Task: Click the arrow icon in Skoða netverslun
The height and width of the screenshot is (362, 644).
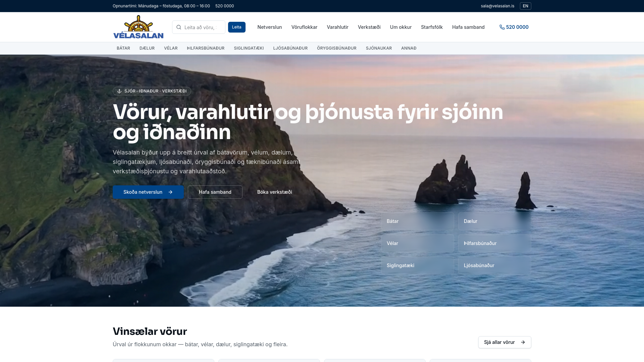Action: (170, 192)
